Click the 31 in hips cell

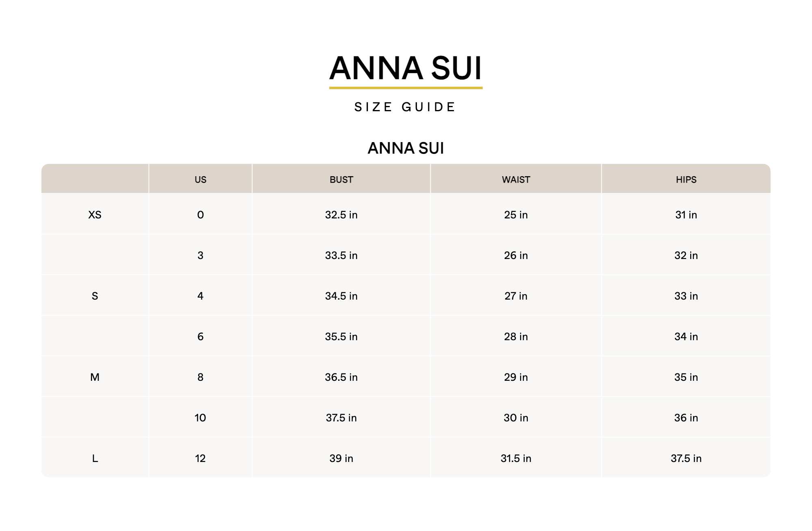coord(686,215)
